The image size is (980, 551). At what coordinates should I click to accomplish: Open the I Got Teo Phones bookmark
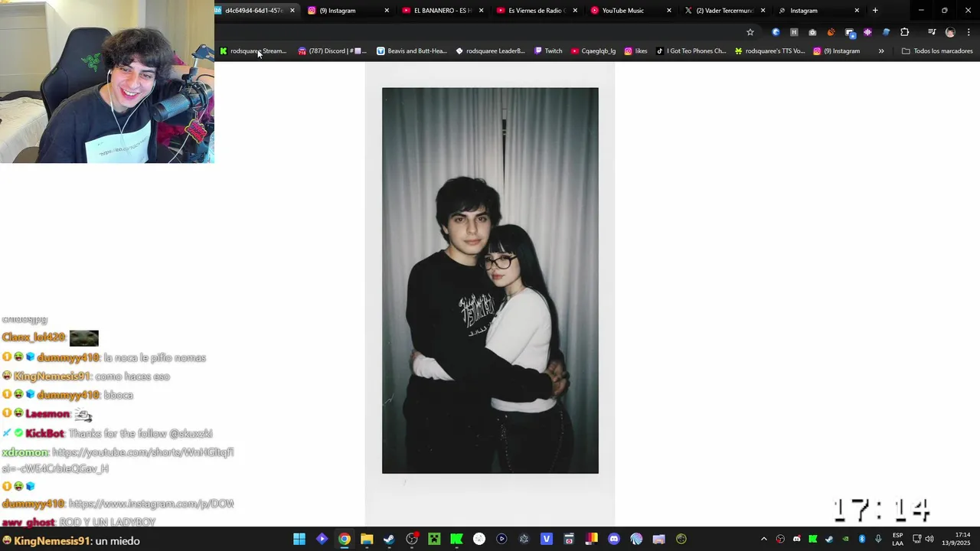pyautogui.click(x=691, y=51)
